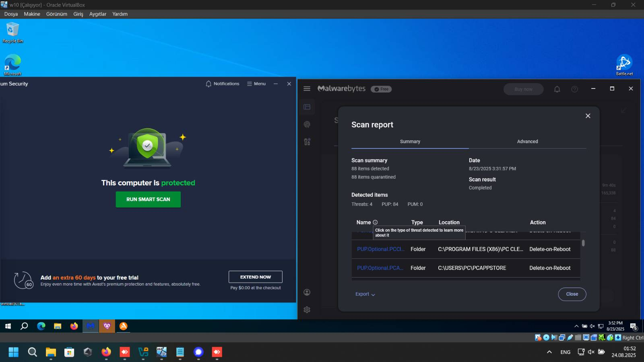Click VirtualBox optical disk status icon
Image resolution: width=644 pixels, height=362 pixels.
pos(546,337)
